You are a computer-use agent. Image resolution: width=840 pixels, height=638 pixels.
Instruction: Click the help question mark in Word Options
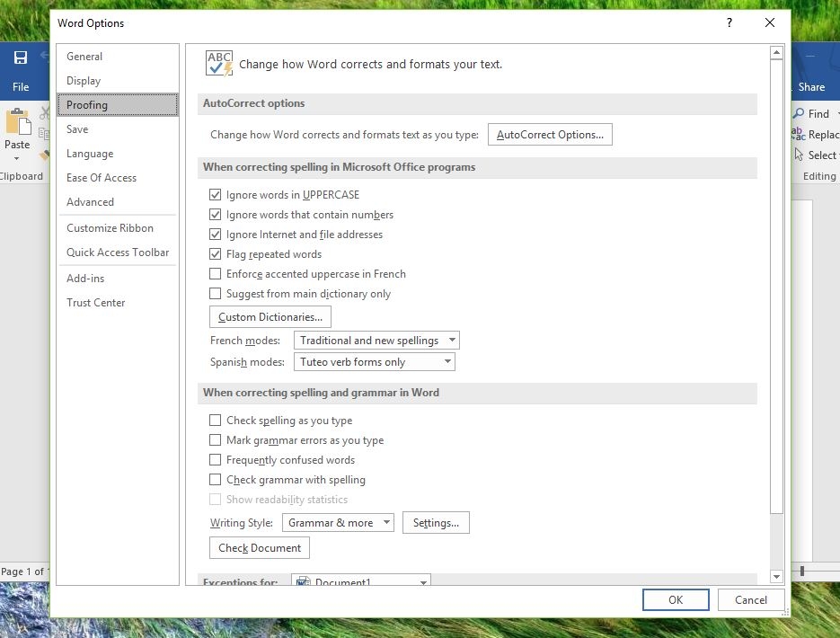(x=729, y=22)
